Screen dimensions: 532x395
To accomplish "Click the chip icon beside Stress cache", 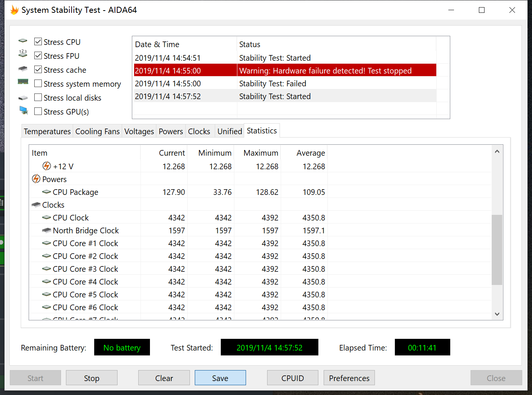I will (x=23, y=69).
